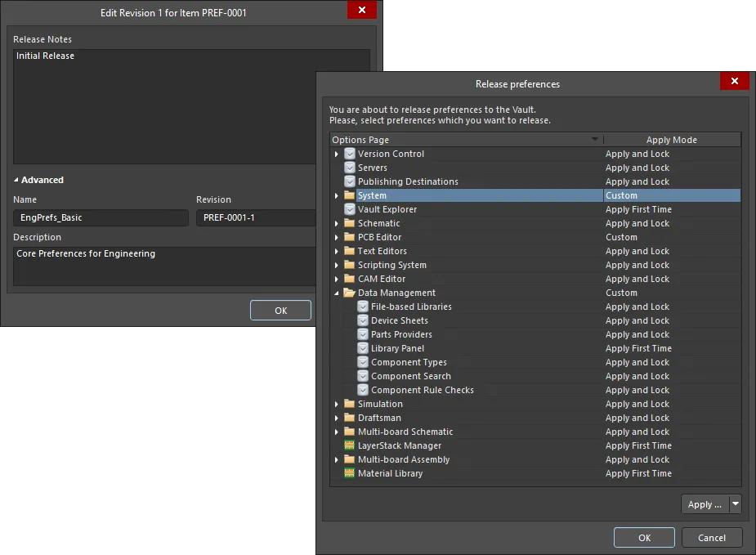This screenshot has width=756, height=555.
Task: Close the Edit Revision dialog
Action: pyautogui.click(x=361, y=10)
